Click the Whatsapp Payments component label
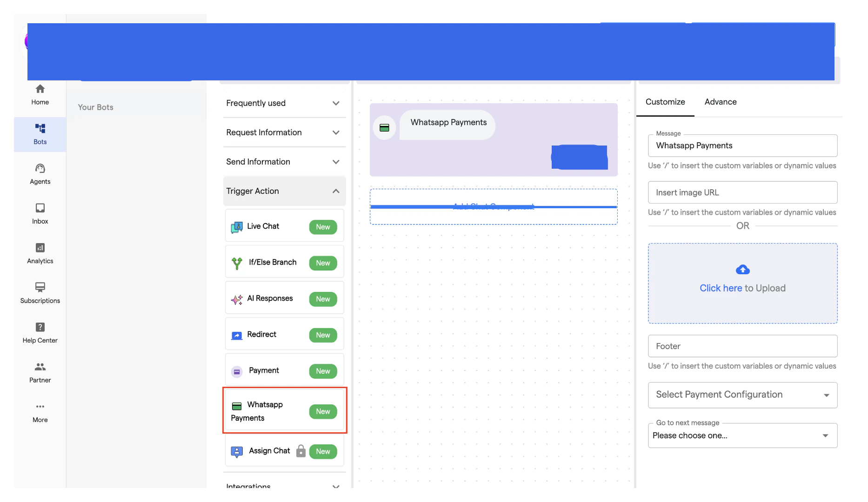Viewport: 868px width, 502px height. pyautogui.click(x=257, y=411)
